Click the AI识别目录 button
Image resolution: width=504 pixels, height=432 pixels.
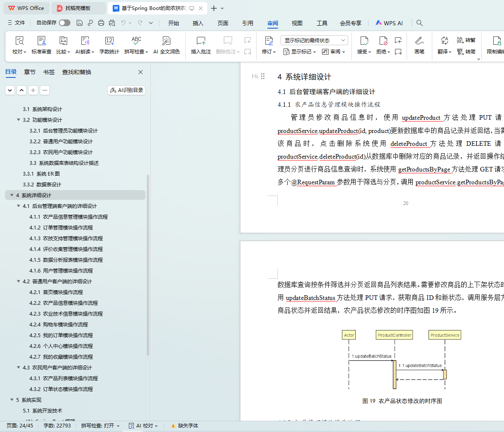[126, 90]
